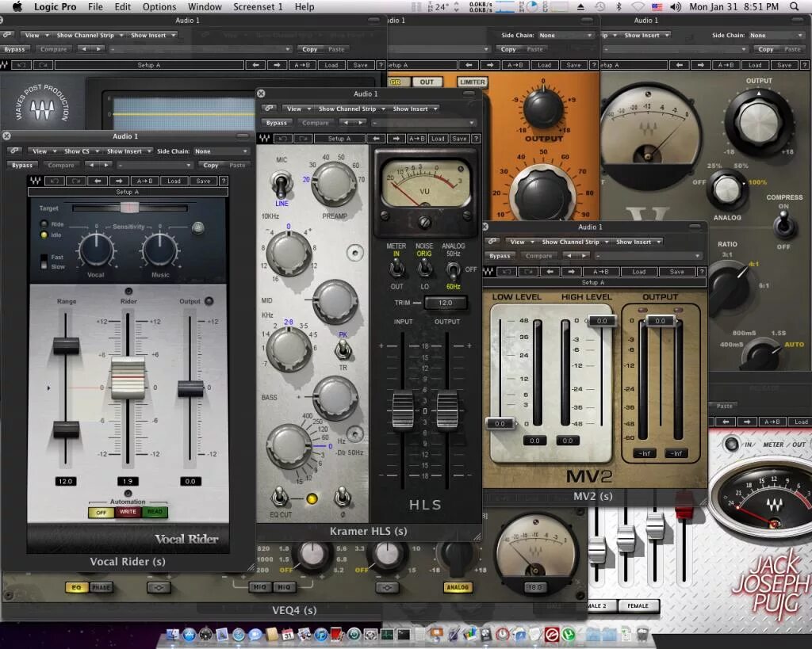Click the link/chain icon in the plugin header
The height and width of the screenshot is (649, 812).
(268, 108)
